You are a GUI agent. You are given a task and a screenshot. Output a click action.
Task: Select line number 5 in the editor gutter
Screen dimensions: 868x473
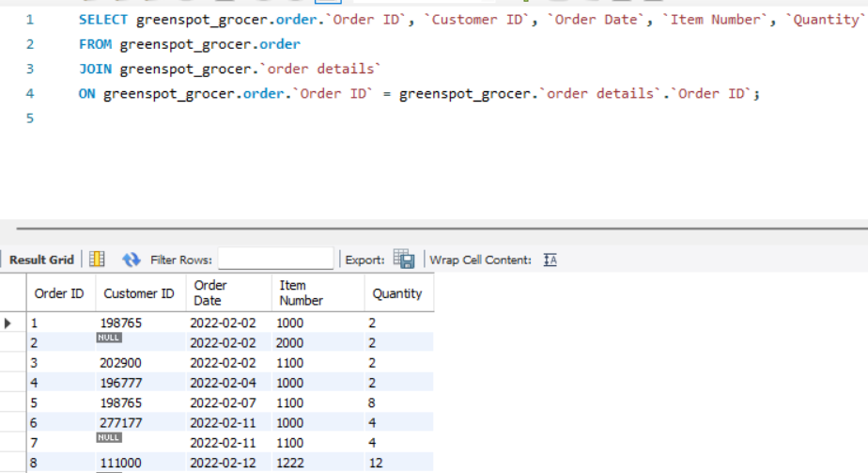[x=30, y=118]
